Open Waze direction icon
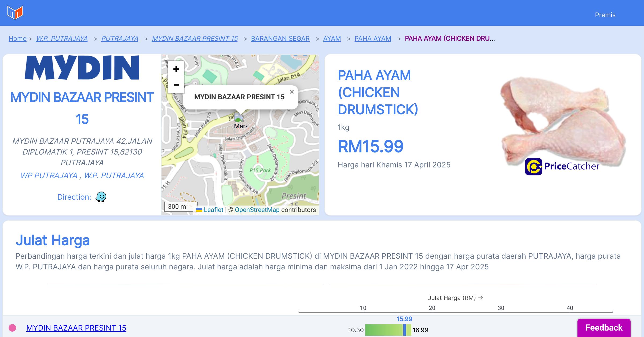The height and width of the screenshot is (337, 644). tap(101, 197)
